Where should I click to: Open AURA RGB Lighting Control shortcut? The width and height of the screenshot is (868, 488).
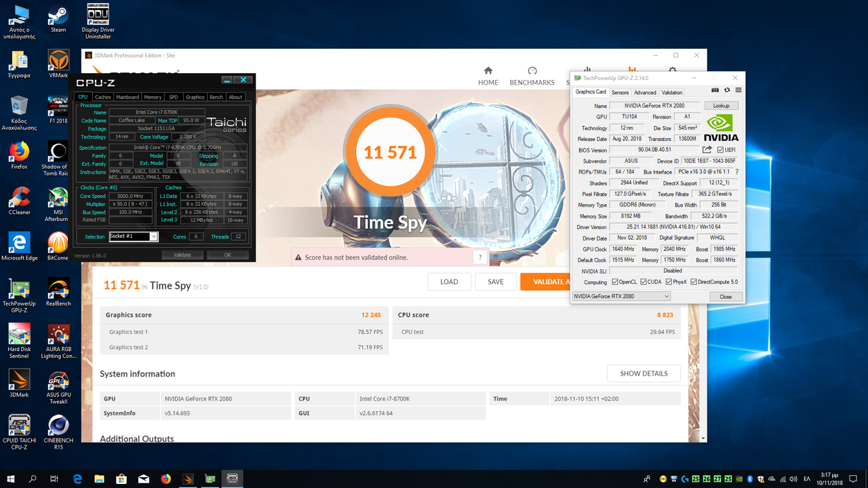58,341
